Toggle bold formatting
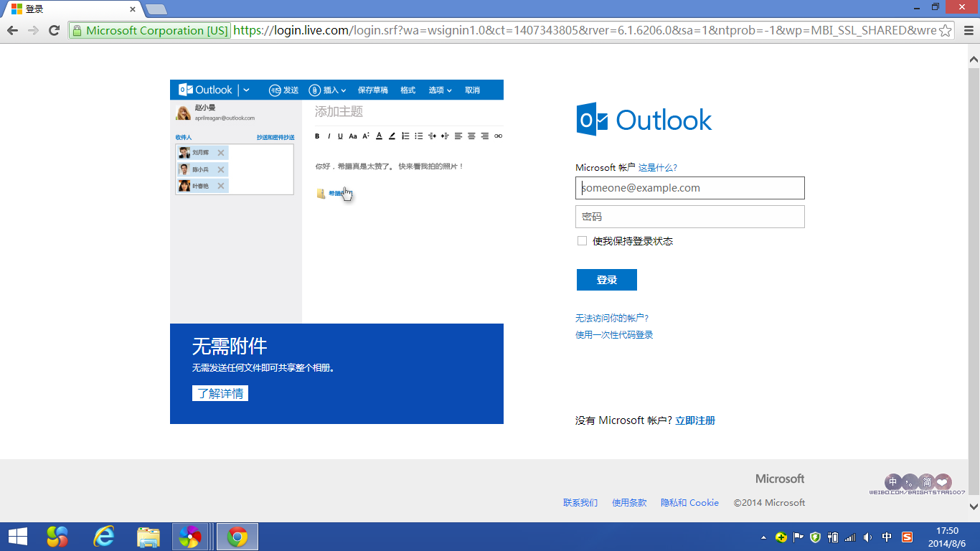980x551 pixels. (318, 136)
